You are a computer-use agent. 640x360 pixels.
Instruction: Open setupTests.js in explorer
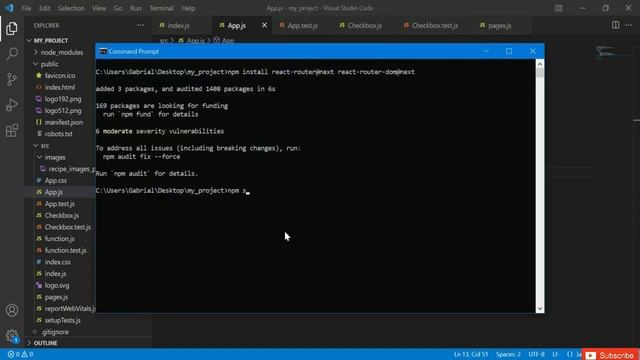pos(62,320)
